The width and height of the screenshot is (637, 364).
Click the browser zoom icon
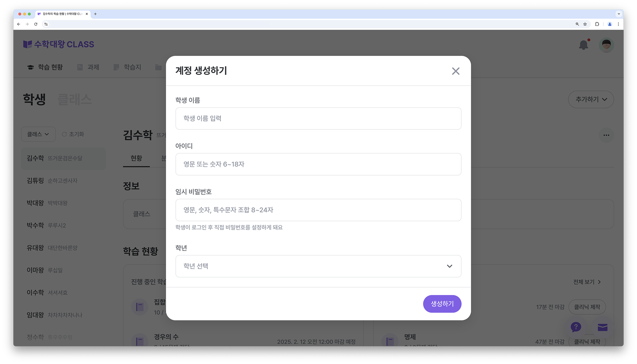(x=577, y=24)
